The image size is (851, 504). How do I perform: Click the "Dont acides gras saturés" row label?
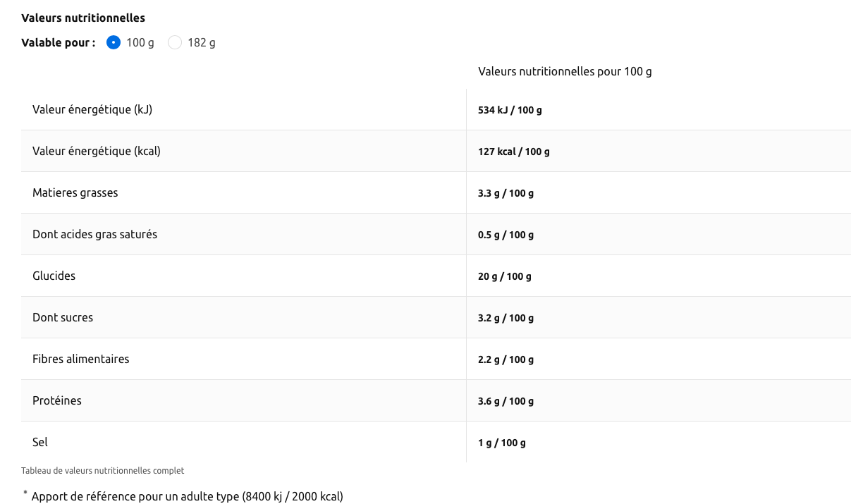(x=94, y=234)
